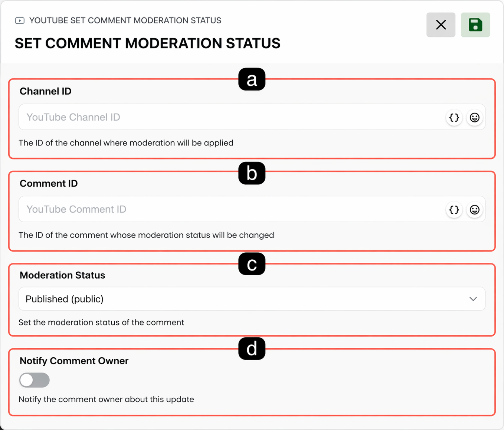Click the Channel ID field label
Viewport: 504px width, 430px height.
coord(46,91)
